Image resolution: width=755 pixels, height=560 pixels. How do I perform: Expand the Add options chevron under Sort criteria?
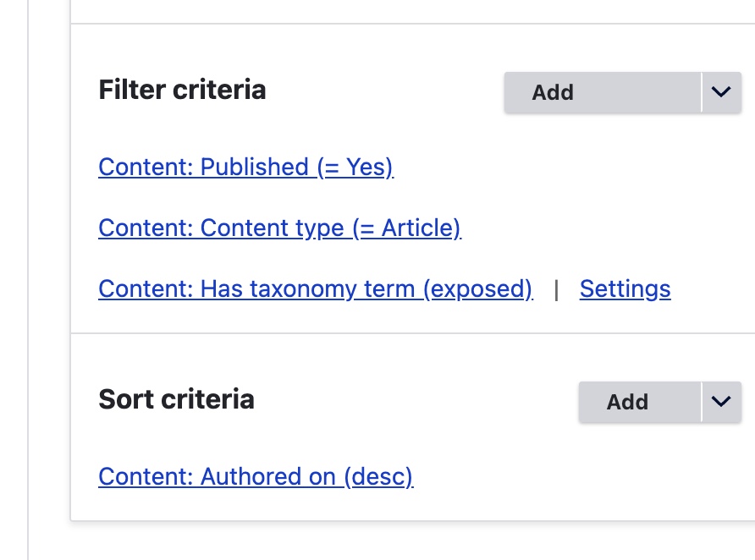pyautogui.click(x=721, y=402)
